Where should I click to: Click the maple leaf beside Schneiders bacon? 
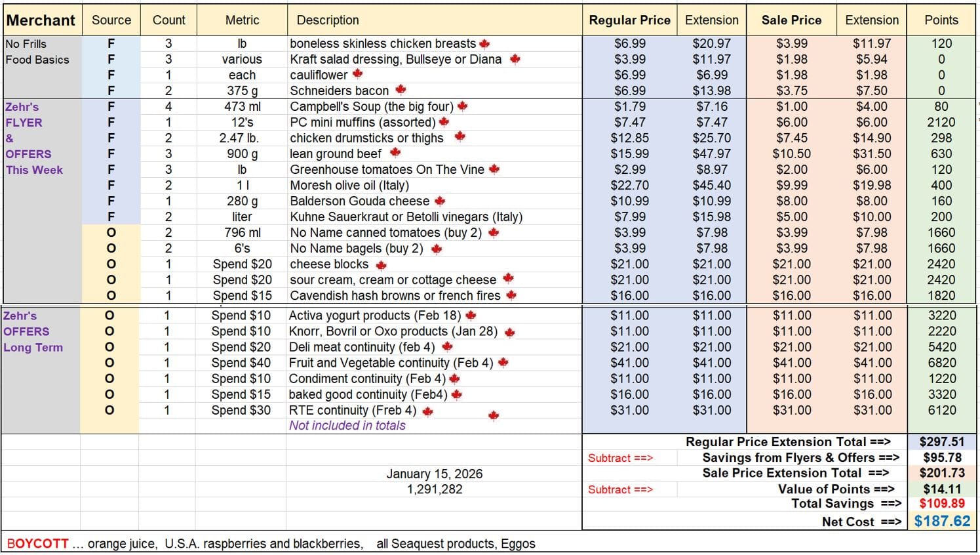(x=401, y=89)
